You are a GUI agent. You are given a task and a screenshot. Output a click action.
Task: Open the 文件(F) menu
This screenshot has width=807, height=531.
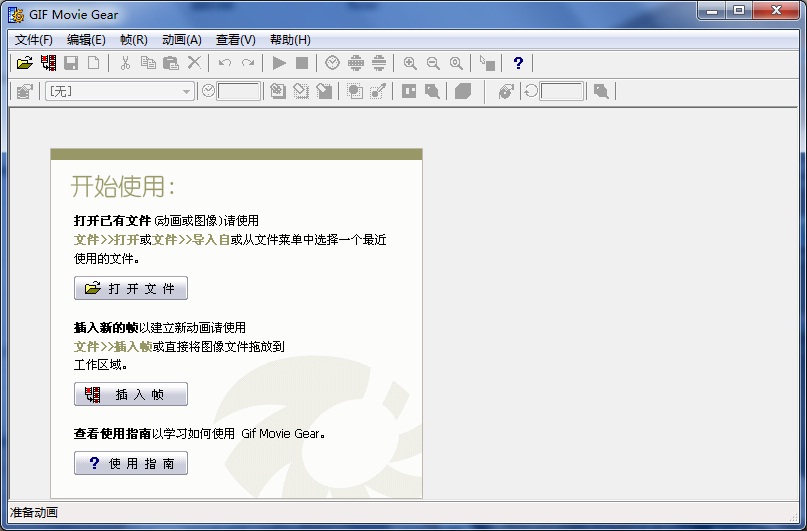pos(33,40)
